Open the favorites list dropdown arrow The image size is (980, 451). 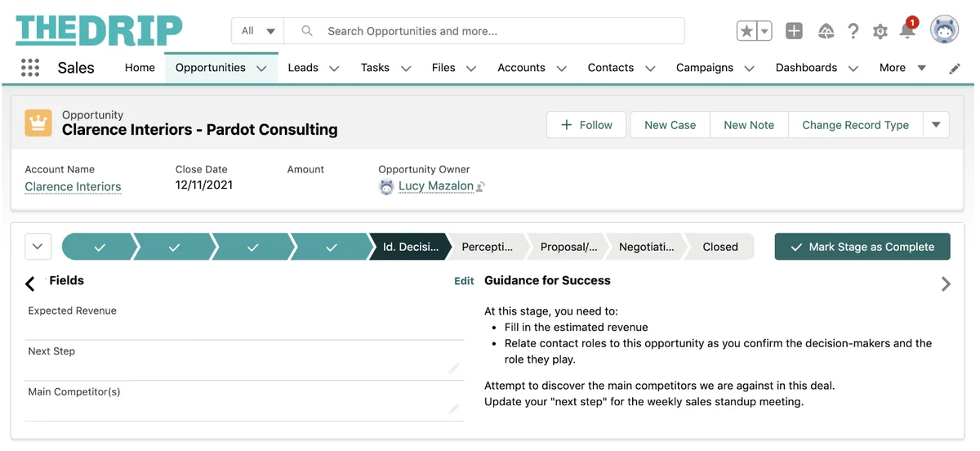pyautogui.click(x=764, y=31)
